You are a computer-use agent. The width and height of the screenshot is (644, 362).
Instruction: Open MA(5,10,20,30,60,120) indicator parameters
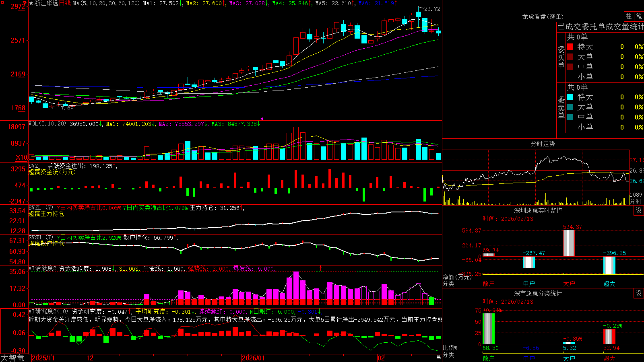click(106, 3)
